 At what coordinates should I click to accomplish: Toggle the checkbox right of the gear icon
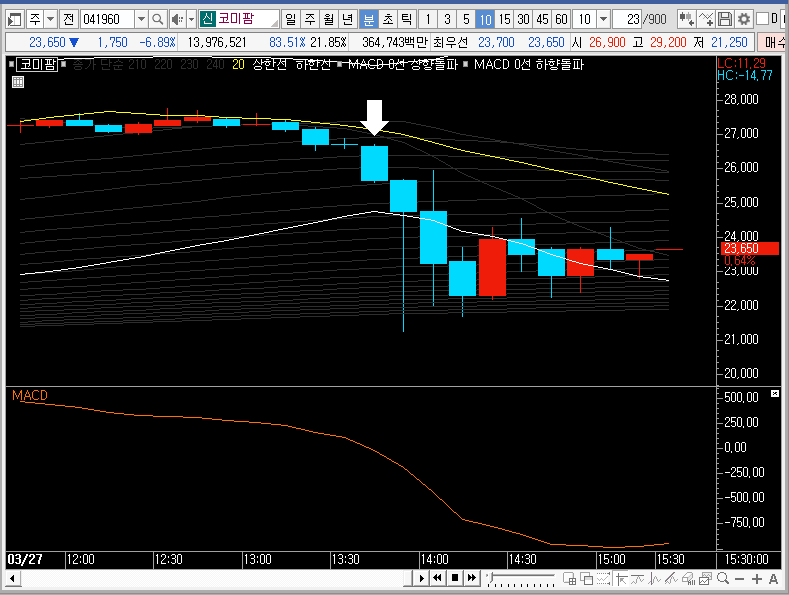(763, 19)
